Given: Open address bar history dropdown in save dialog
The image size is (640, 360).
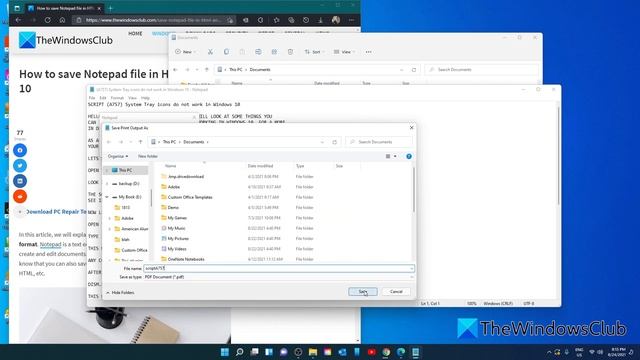Looking at the screenshot, I should click(x=322, y=142).
